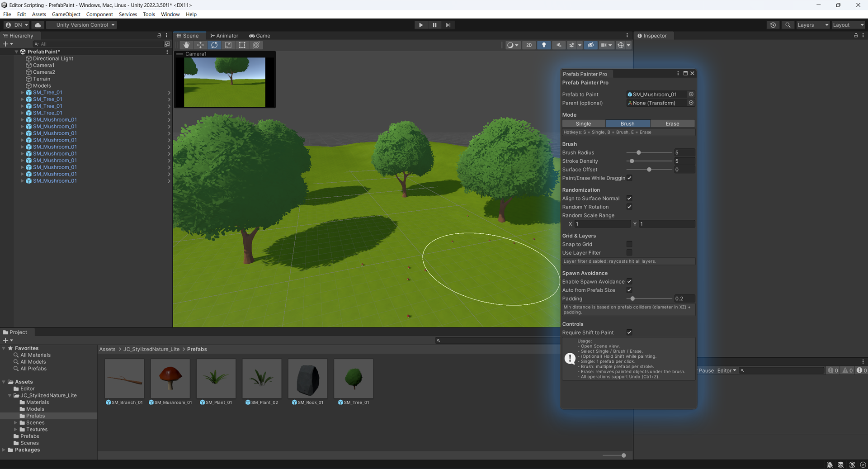Toggle scene lighting bulb icon
This screenshot has width=868, height=469.
coord(544,45)
